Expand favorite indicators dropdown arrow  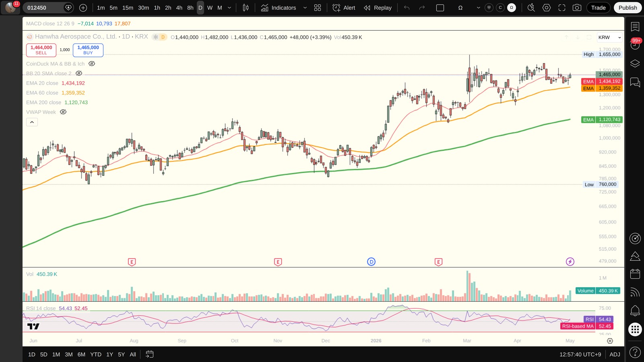click(305, 8)
